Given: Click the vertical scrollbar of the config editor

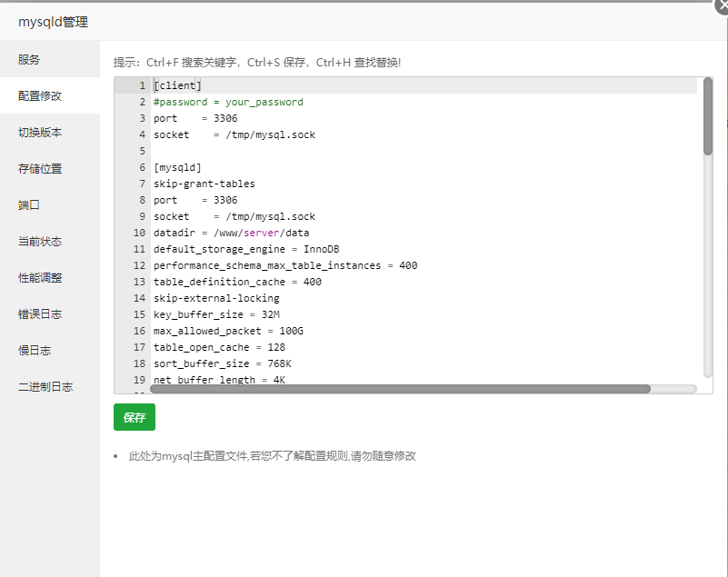Looking at the screenshot, I should pos(708,116).
